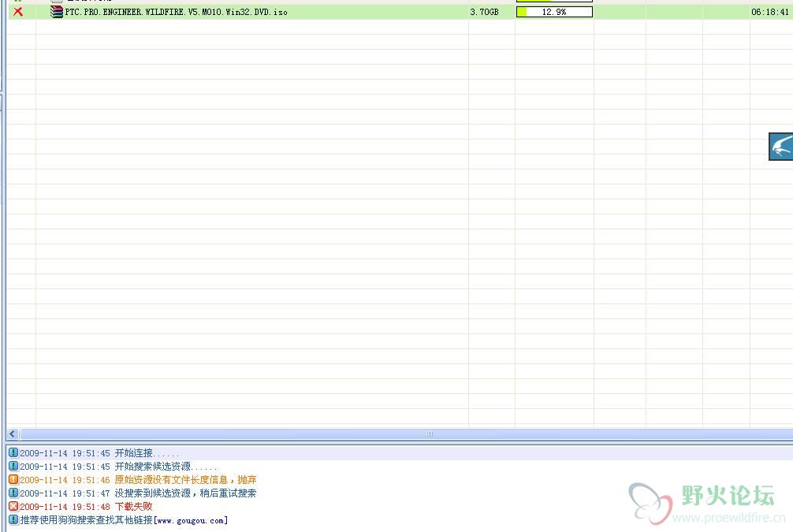
Task: Click the info icon beside 推荐使用狗狗搜索
Action: coord(13,519)
